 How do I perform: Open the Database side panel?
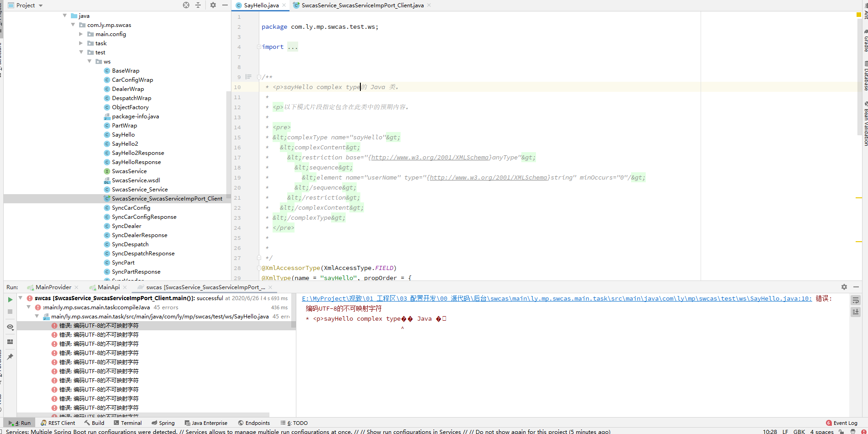click(865, 76)
